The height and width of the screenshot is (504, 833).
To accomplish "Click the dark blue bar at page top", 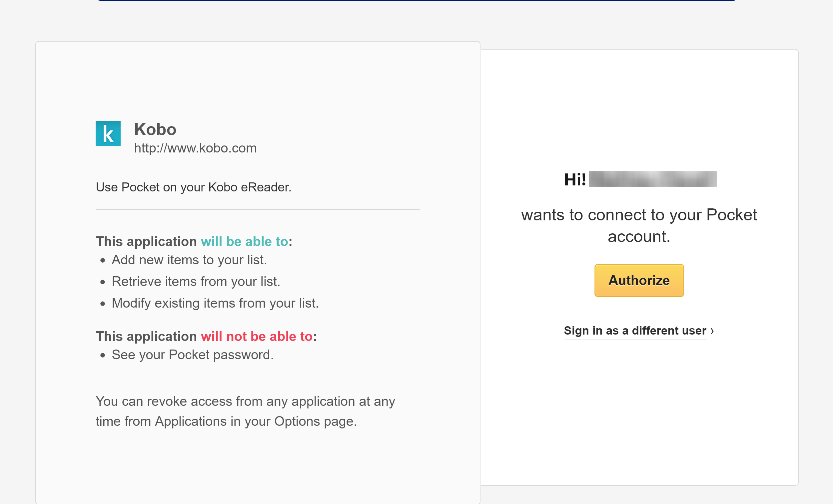I will pos(416,0).
